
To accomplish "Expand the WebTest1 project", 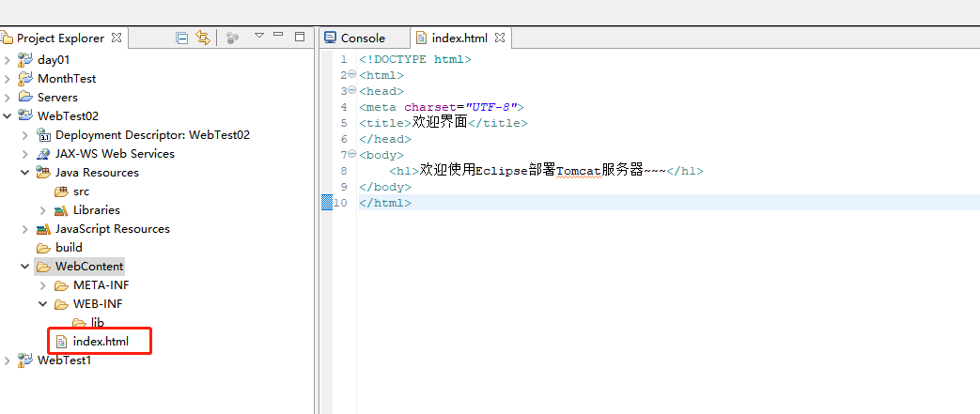I will tap(7, 360).
